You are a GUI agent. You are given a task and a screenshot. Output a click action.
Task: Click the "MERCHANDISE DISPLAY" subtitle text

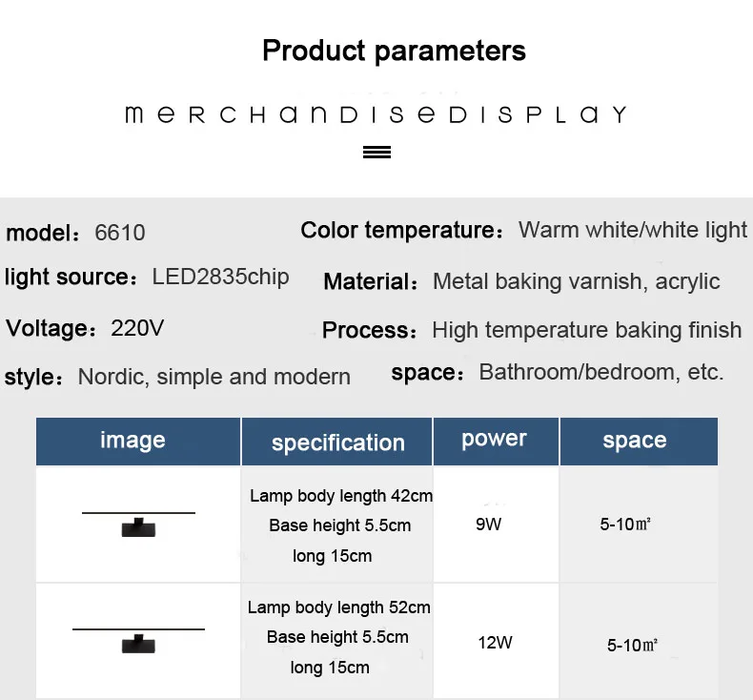(x=376, y=114)
